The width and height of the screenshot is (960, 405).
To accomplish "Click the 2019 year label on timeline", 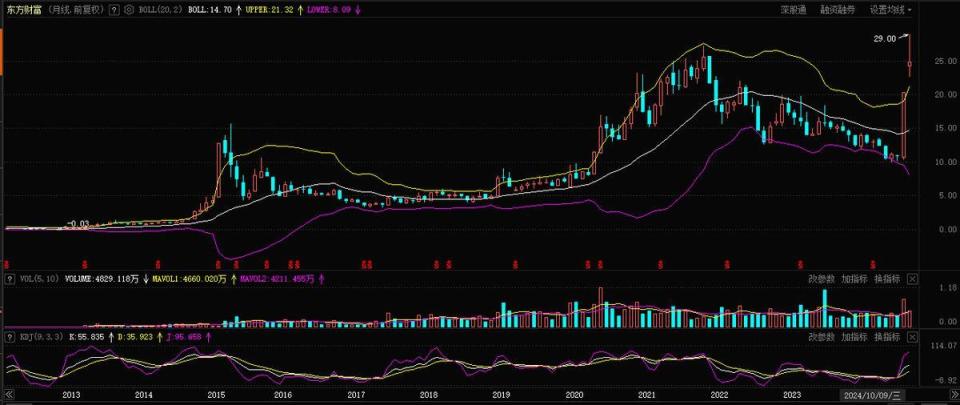I will click(x=501, y=394).
